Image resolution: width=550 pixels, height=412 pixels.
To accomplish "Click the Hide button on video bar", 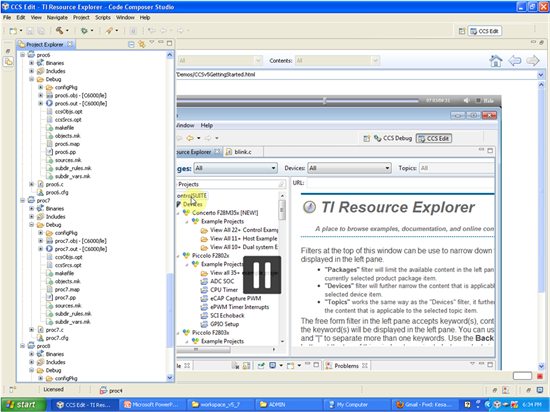I will point(485,101).
